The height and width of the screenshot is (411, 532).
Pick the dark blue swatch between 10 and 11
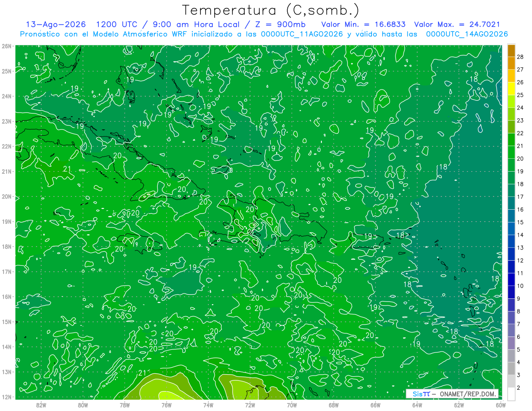point(511,279)
